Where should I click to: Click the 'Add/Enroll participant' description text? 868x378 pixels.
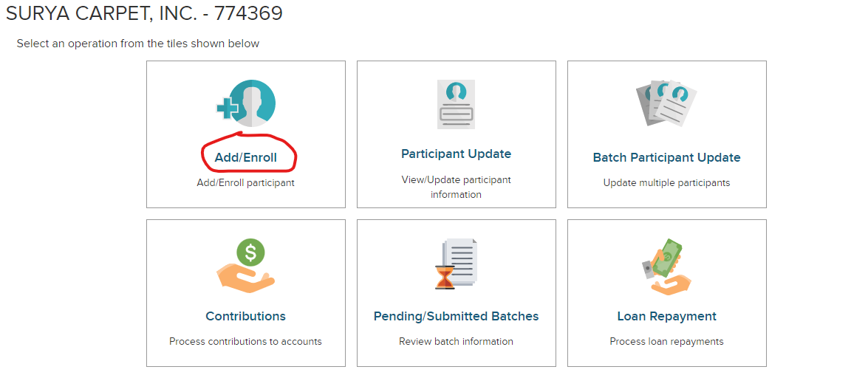(x=246, y=182)
